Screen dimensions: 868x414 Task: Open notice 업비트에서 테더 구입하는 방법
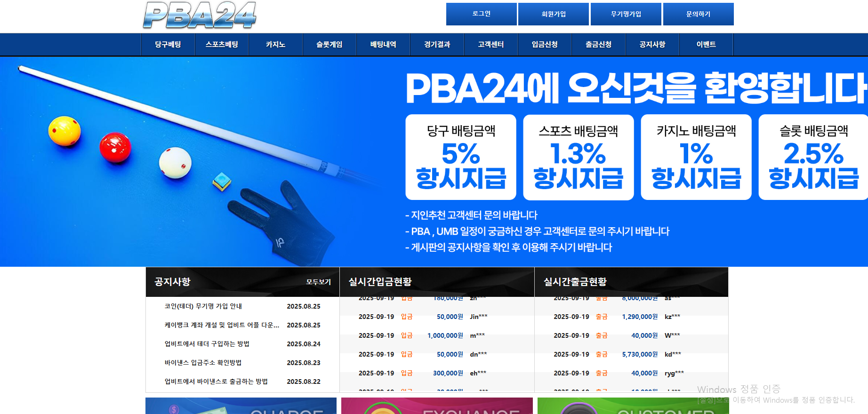click(207, 344)
